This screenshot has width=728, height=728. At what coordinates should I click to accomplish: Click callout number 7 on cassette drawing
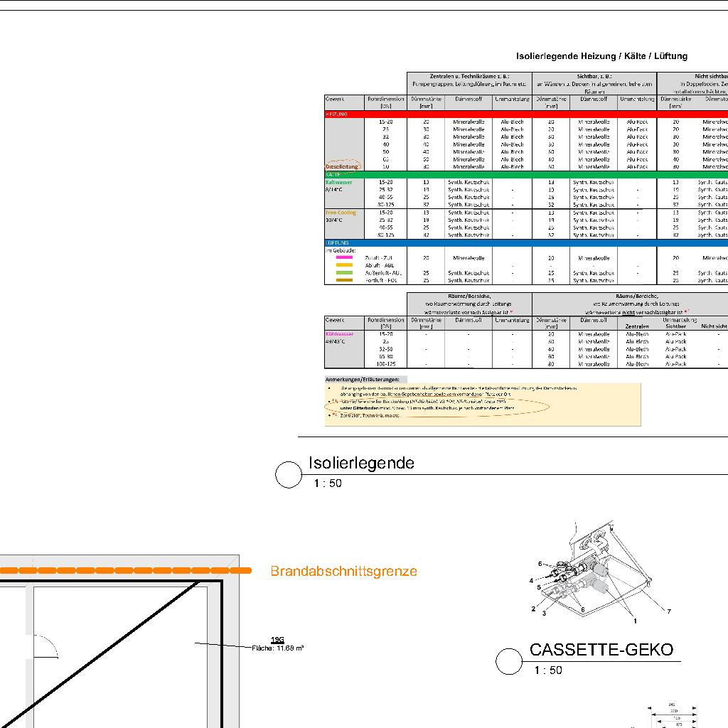[x=668, y=611]
